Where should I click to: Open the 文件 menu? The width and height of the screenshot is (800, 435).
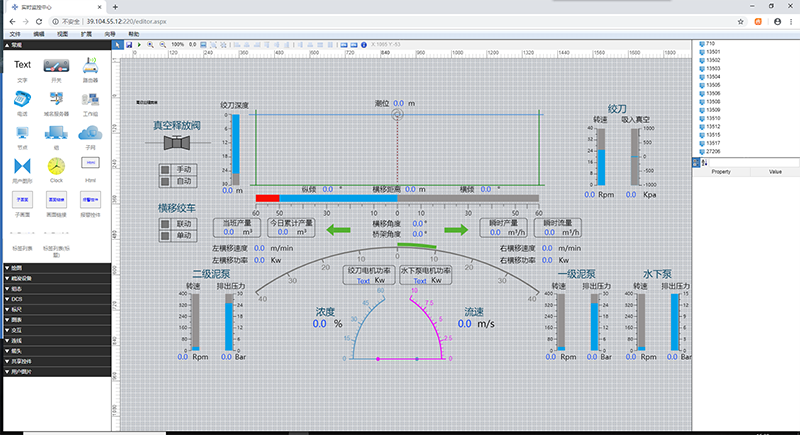(x=14, y=33)
